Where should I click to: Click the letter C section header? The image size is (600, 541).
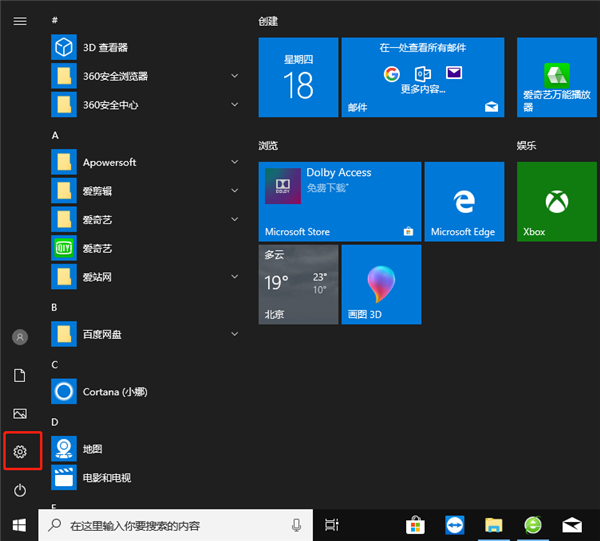coord(55,365)
